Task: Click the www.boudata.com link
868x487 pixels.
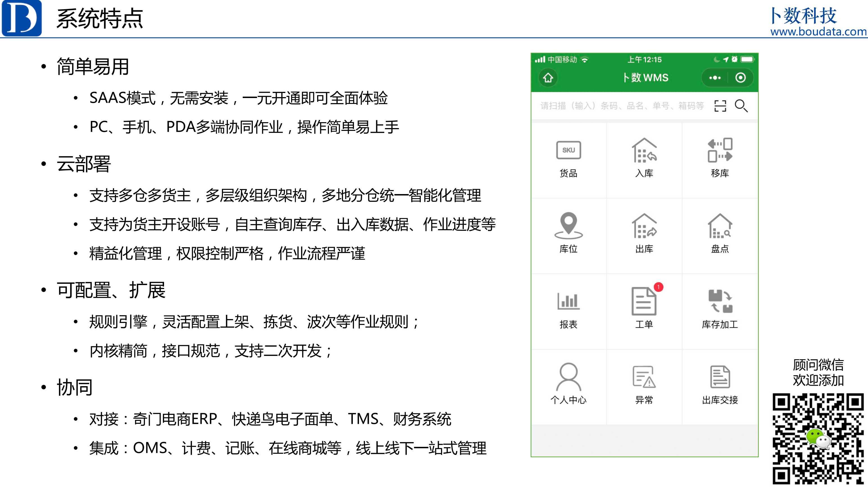Action: click(x=818, y=31)
